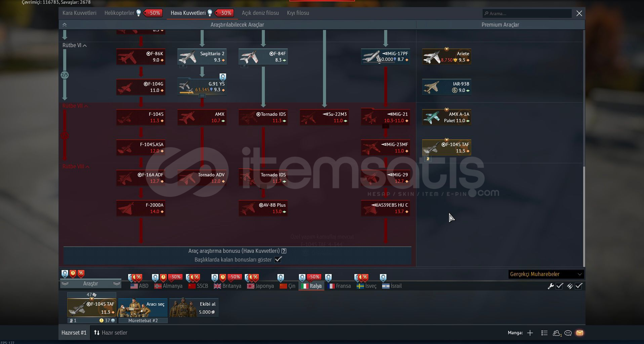Select the premium Ariete aircraft card
Screen dimensions: 644x344
tap(447, 57)
